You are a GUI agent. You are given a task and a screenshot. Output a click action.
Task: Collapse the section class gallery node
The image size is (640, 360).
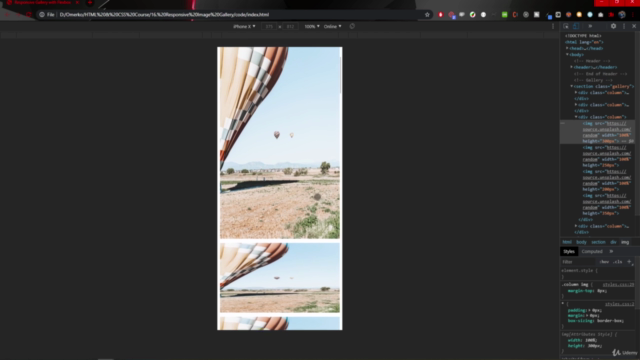(x=571, y=86)
